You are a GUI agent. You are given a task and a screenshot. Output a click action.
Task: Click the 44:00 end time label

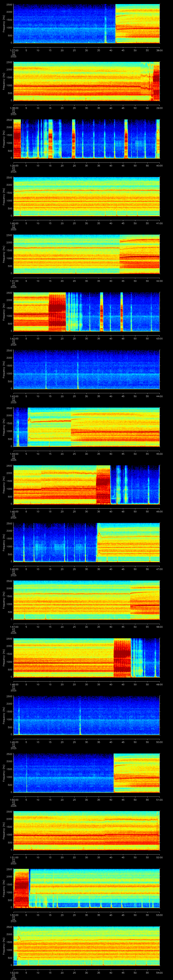[x=160, y=396]
